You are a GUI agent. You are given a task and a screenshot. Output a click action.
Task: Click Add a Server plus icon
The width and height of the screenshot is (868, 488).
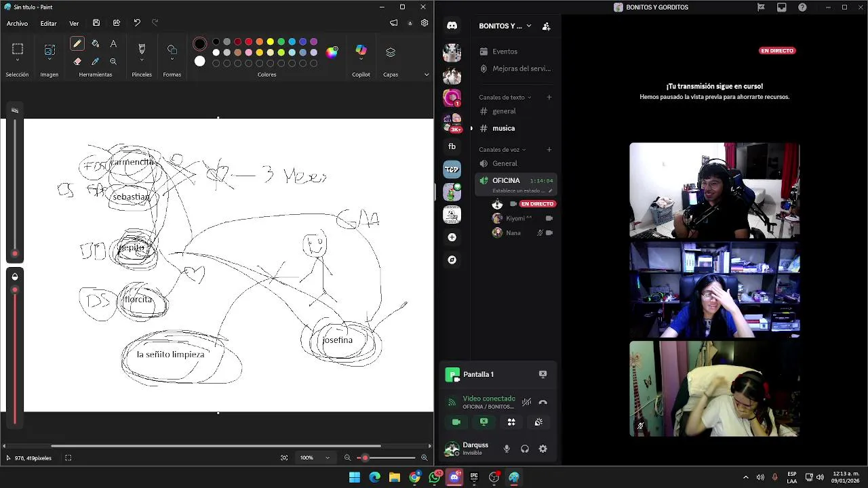click(x=452, y=237)
